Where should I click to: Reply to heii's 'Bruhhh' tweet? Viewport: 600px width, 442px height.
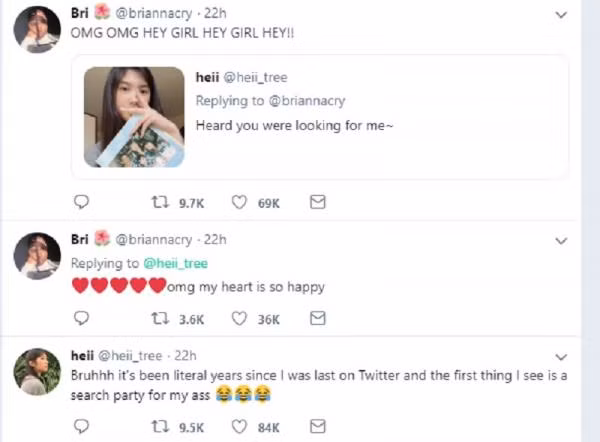click(81, 426)
